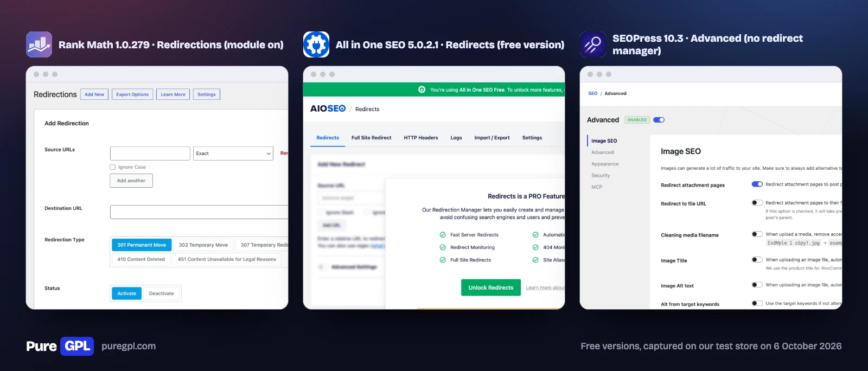Select Security in SEOPress sidebar
The height and width of the screenshot is (371, 868).
(x=601, y=176)
